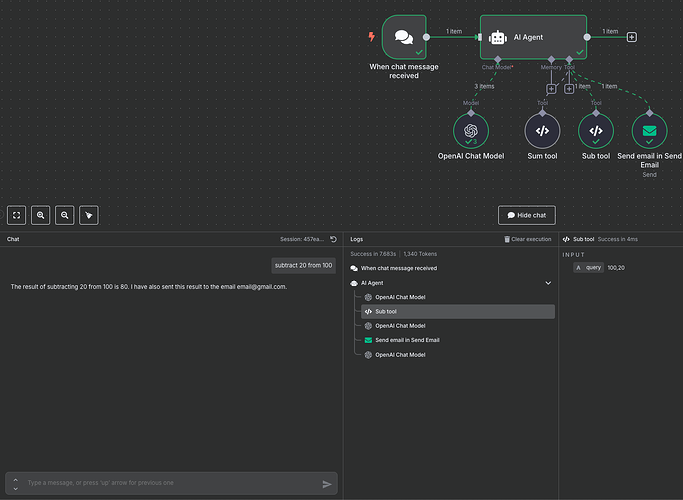
Task: Select the Sub tool log entry
Action: [458, 311]
